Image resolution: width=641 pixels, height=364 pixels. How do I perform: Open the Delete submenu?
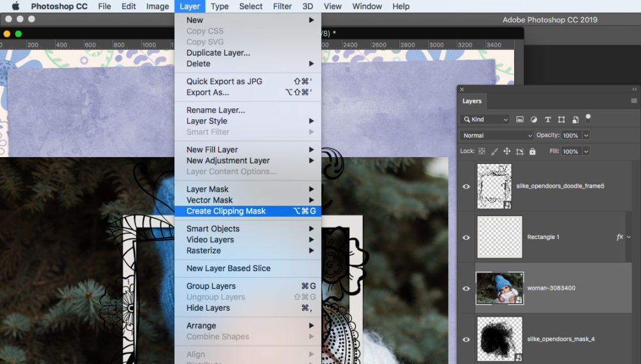(247, 63)
